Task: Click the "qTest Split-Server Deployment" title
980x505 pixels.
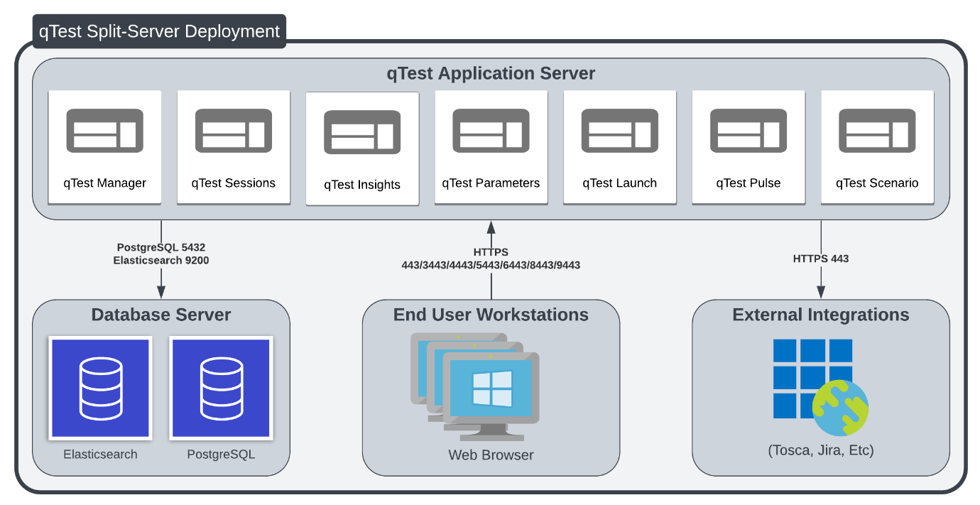Action: 159,31
